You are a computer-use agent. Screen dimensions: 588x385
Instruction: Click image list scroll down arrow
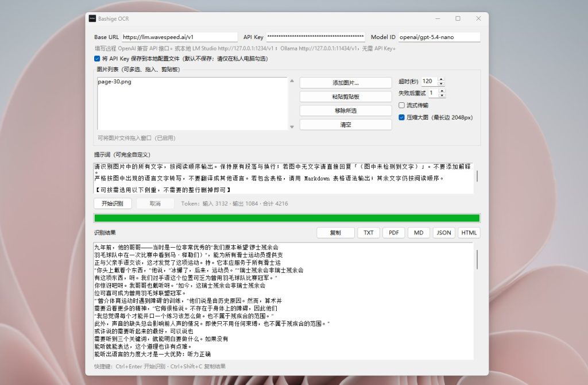292,127
